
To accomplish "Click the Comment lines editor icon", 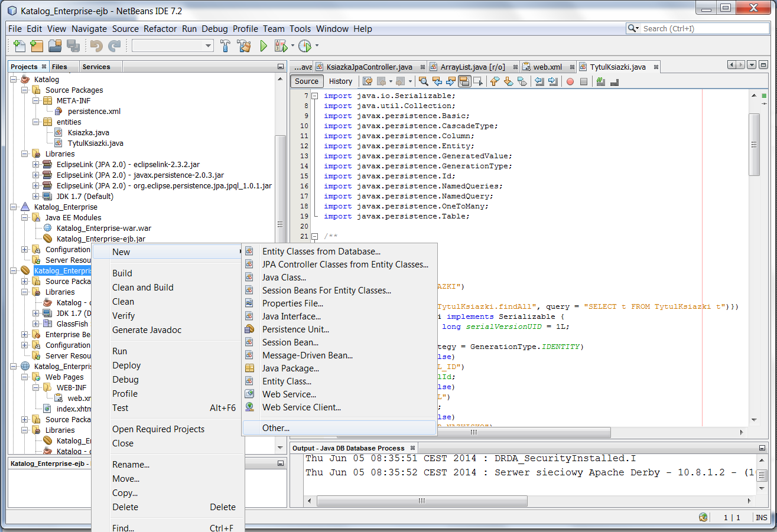I will point(601,81).
